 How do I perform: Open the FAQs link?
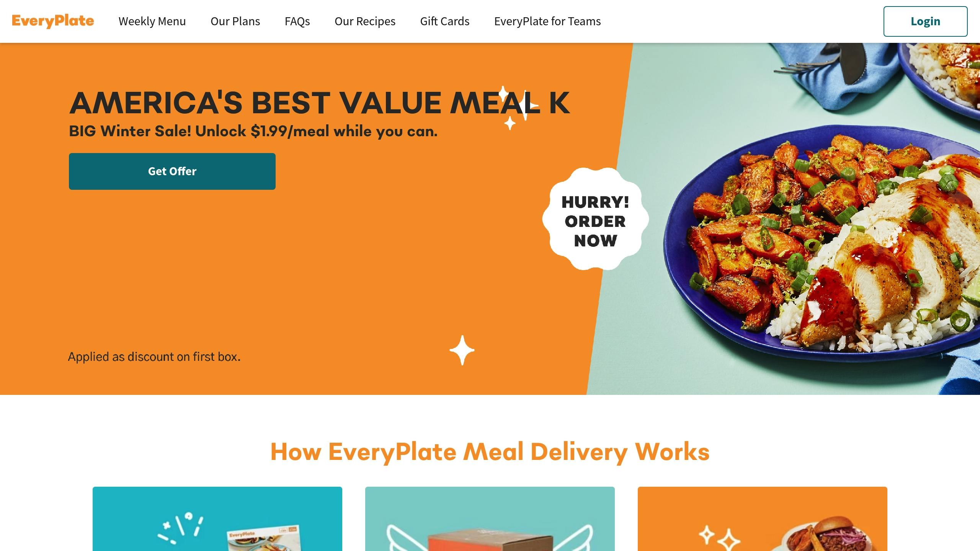tap(297, 21)
